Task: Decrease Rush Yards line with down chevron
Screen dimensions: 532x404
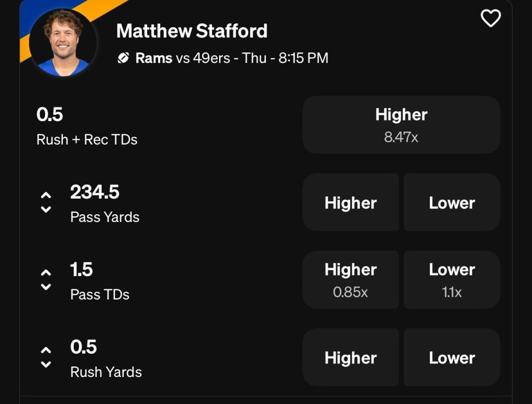Action: click(46, 364)
